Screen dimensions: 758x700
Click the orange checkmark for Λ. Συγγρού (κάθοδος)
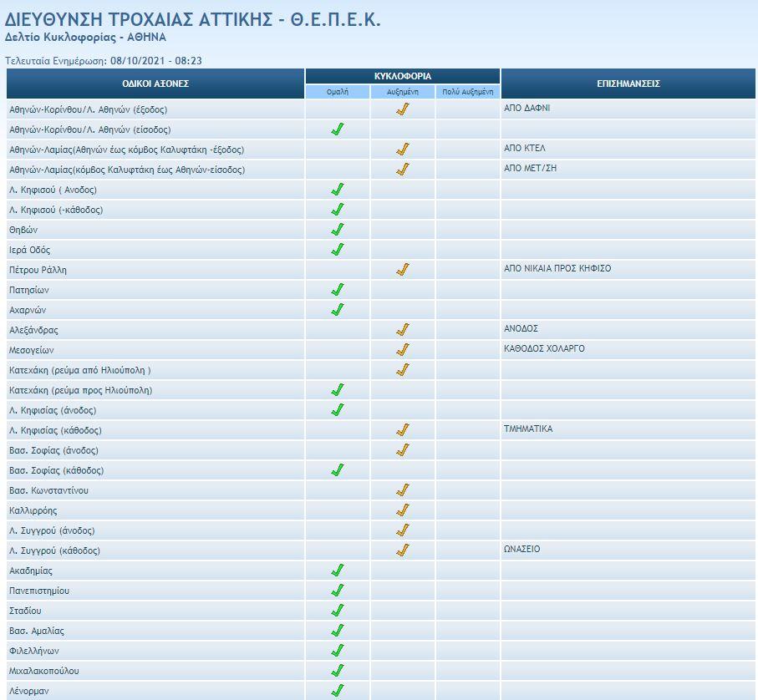pos(403,550)
